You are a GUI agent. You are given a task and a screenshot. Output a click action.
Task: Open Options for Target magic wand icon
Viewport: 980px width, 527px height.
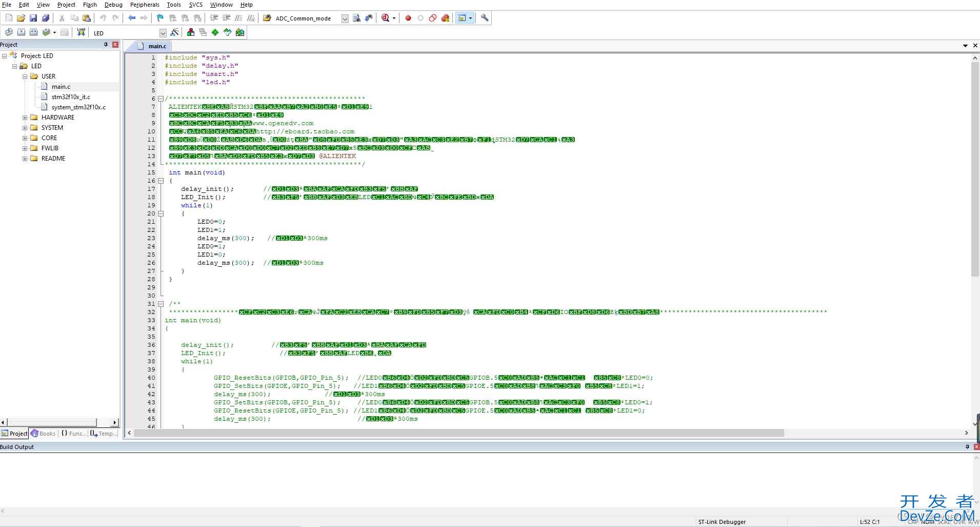click(174, 32)
